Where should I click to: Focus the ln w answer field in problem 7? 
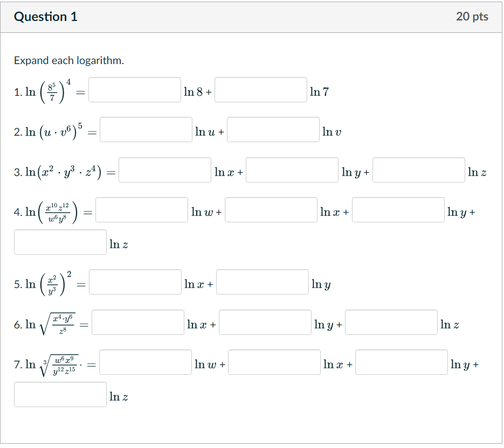[x=145, y=362]
